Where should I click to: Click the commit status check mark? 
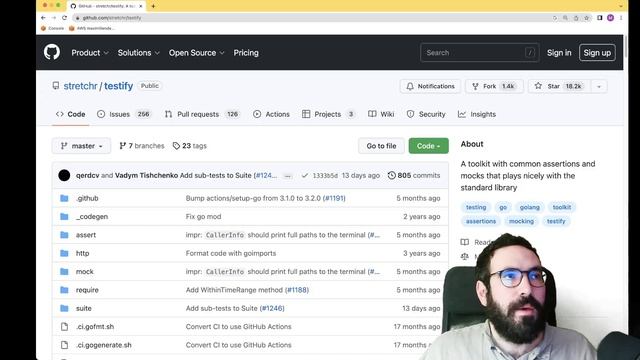(304, 176)
